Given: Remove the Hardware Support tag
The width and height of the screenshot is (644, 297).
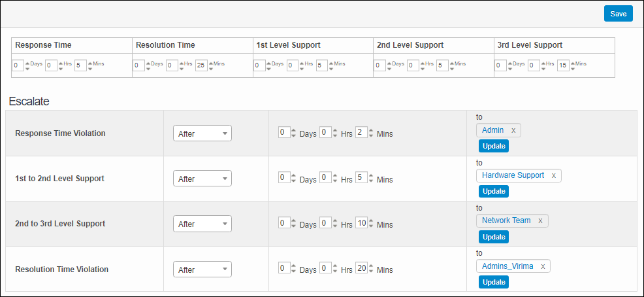Looking at the screenshot, I should (554, 175).
